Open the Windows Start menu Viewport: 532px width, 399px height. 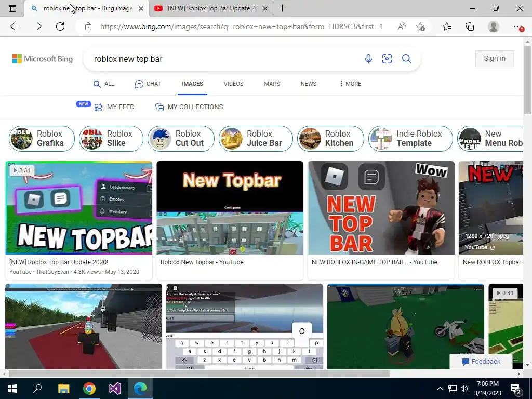click(x=12, y=389)
